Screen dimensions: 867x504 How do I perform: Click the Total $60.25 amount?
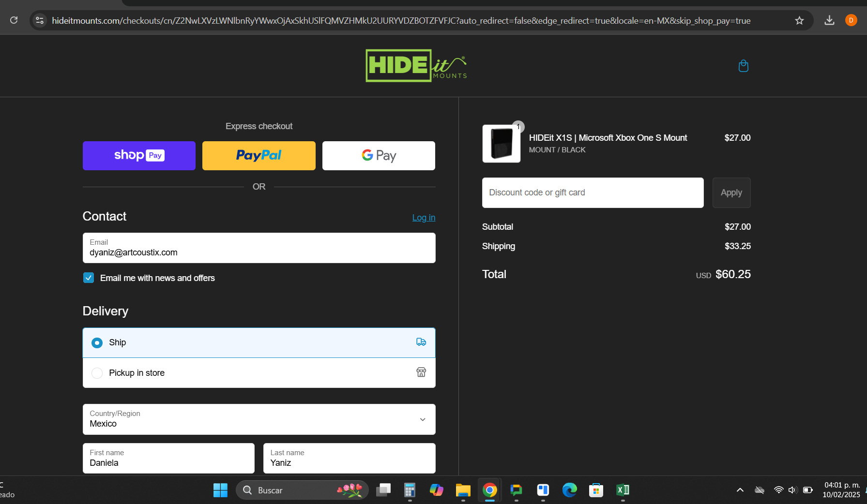[x=733, y=274]
